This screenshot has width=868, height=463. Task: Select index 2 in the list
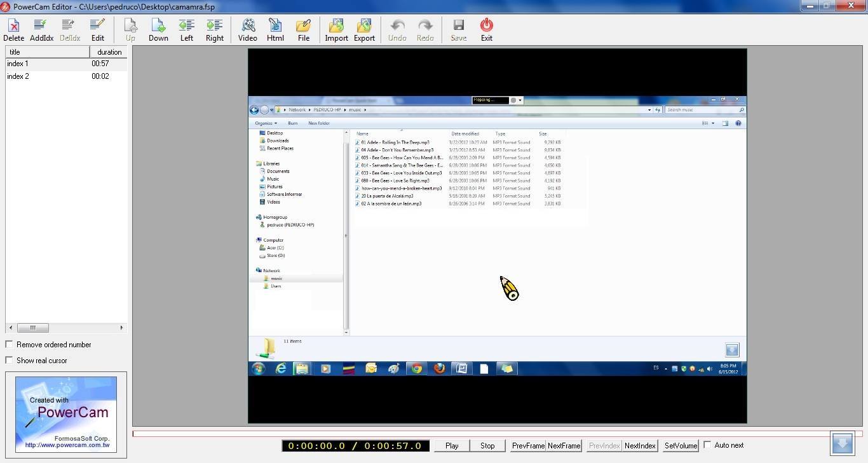tap(66, 76)
